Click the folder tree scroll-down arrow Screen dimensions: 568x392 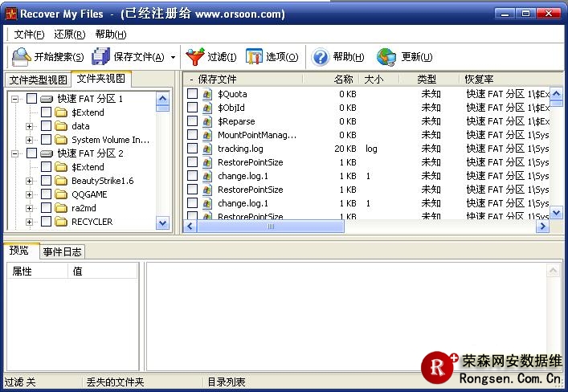[163, 223]
